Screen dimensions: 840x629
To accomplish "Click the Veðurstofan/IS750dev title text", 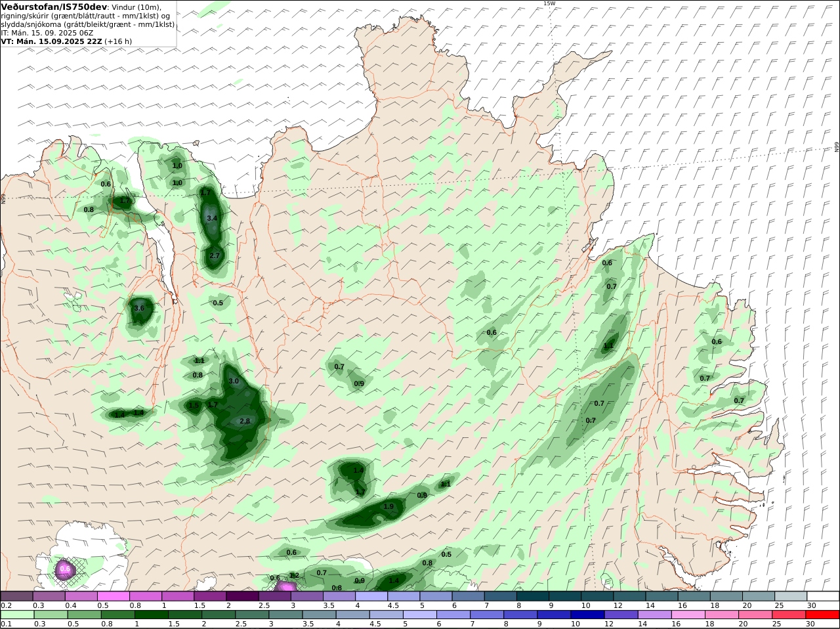I will (x=54, y=7).
